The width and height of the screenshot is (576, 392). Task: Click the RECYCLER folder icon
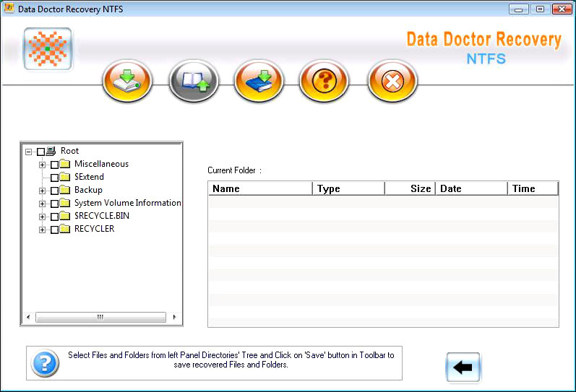65,229
